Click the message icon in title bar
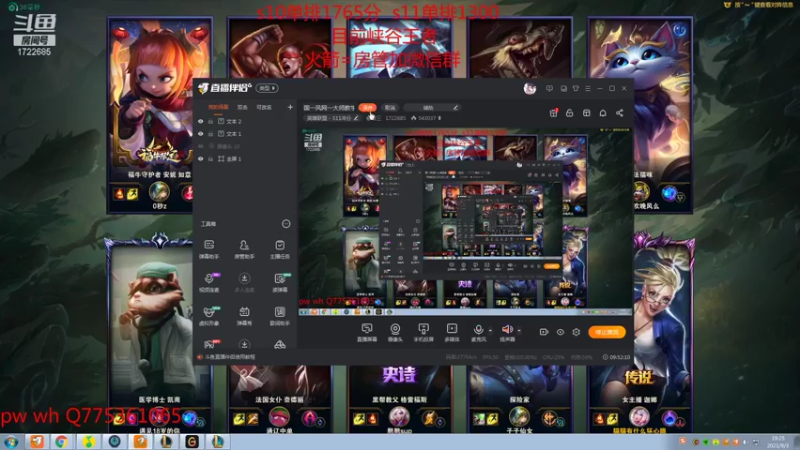 (x=549, y=88)
